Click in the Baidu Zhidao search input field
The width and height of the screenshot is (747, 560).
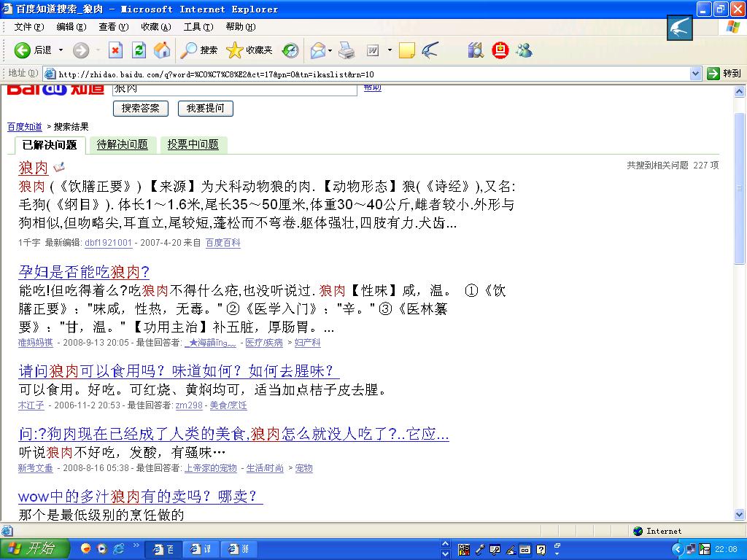point(235,89)
